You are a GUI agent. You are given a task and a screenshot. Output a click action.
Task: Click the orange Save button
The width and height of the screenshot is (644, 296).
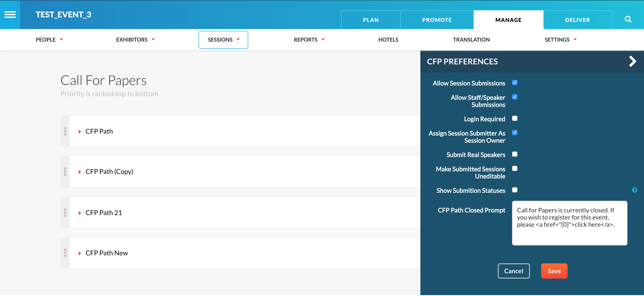[554, 271]
